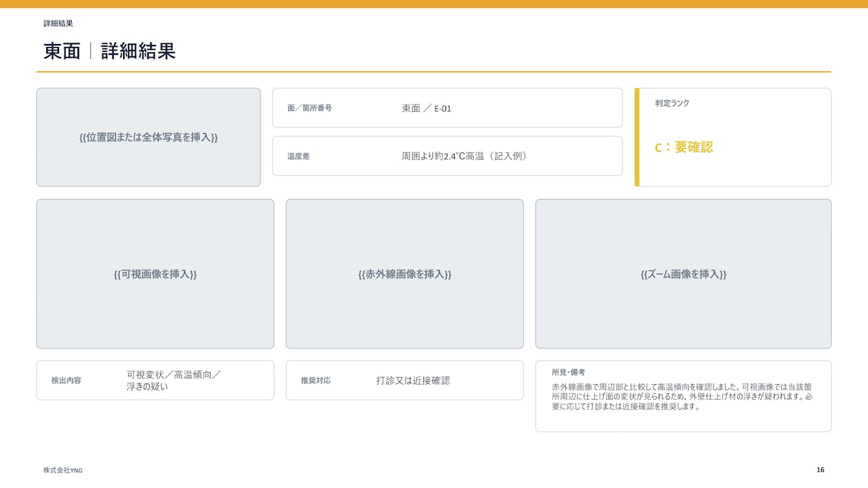868x488 pixels.
Task: Click the 詳細結果 breadcrumb text at top
Action: pos(58,23)
